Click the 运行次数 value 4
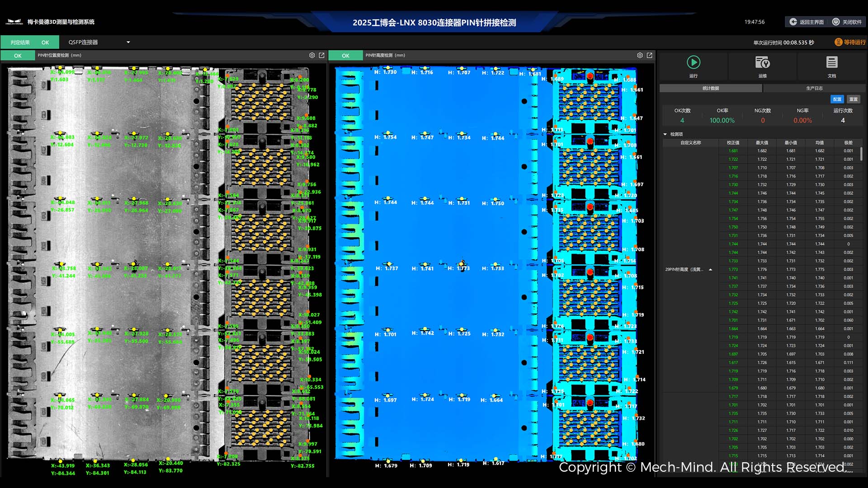 coord(843,120)
